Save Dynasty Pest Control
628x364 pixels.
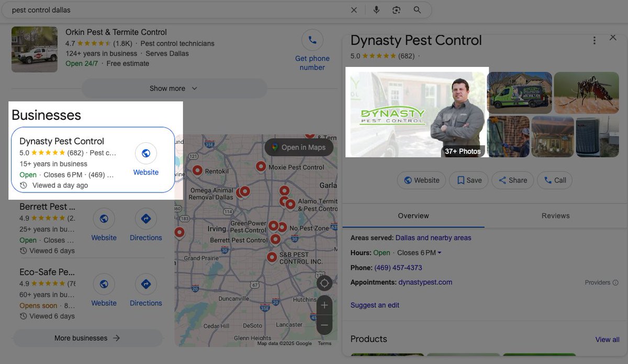tap(469, 180)
